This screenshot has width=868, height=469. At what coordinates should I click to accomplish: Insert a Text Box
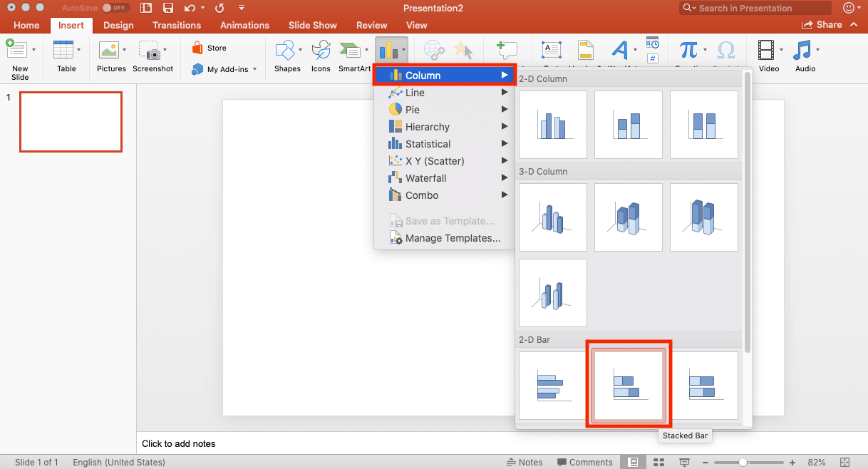pyautogui.click(x=551, y=50)
